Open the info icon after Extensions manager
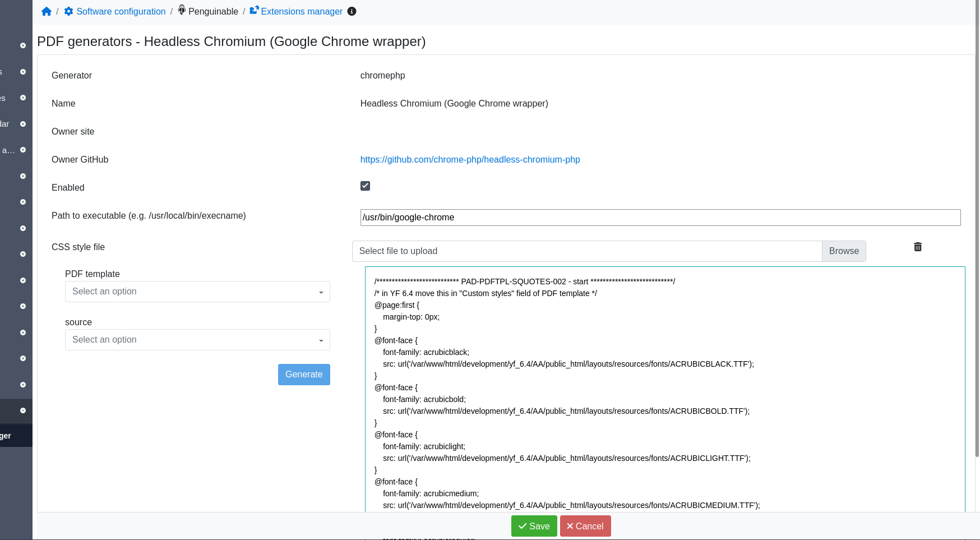 coord(352,11)
